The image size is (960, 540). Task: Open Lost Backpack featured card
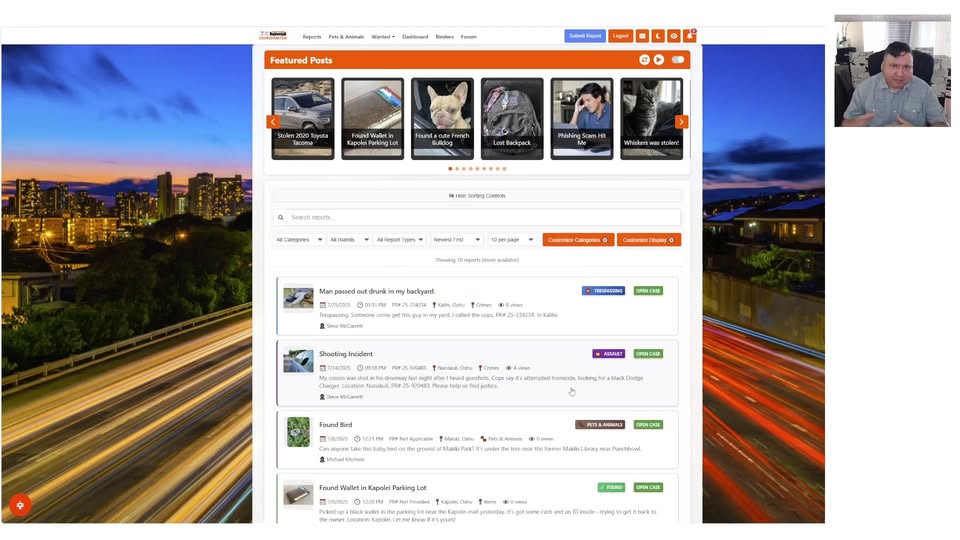(x=512, y=119)
